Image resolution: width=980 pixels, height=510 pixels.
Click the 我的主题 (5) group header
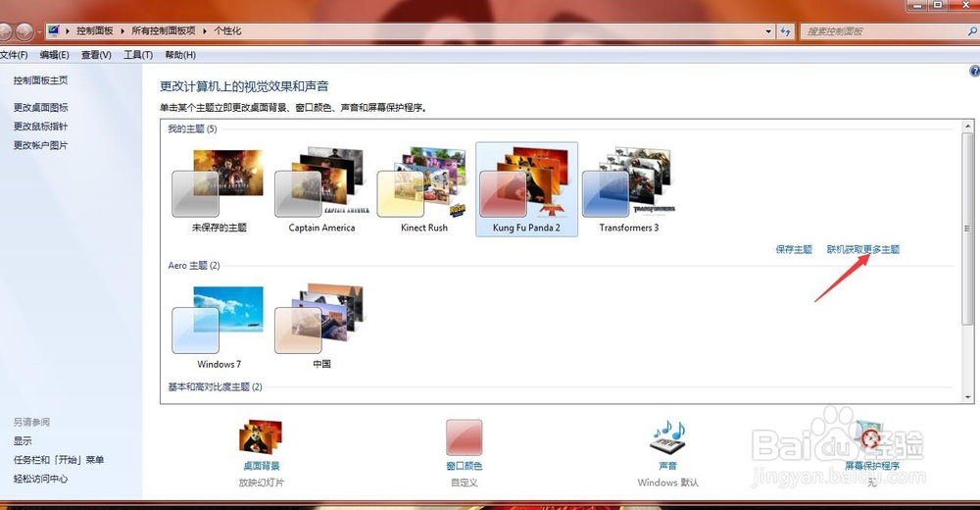[x=192, y=128]
